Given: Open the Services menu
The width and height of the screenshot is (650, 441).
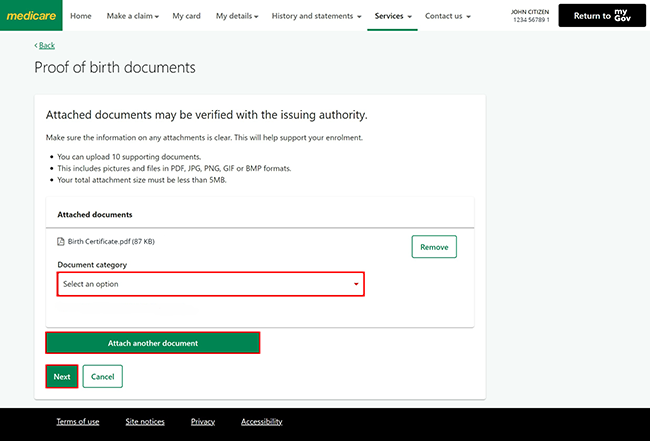Looking at the screenshot, I should [x=393, y=16].
